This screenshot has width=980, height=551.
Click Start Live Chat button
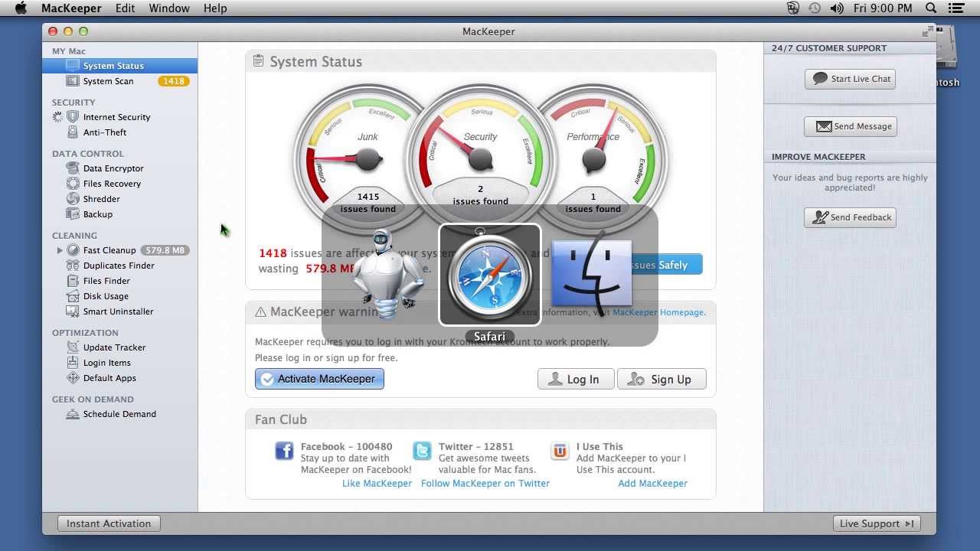pyautogui.click(x=851, y=79)
